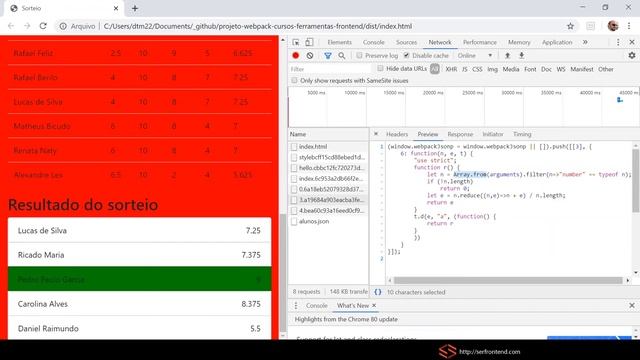Select the alunos.json request
Viewport: 640px width, 360px height.
point(329,221)
